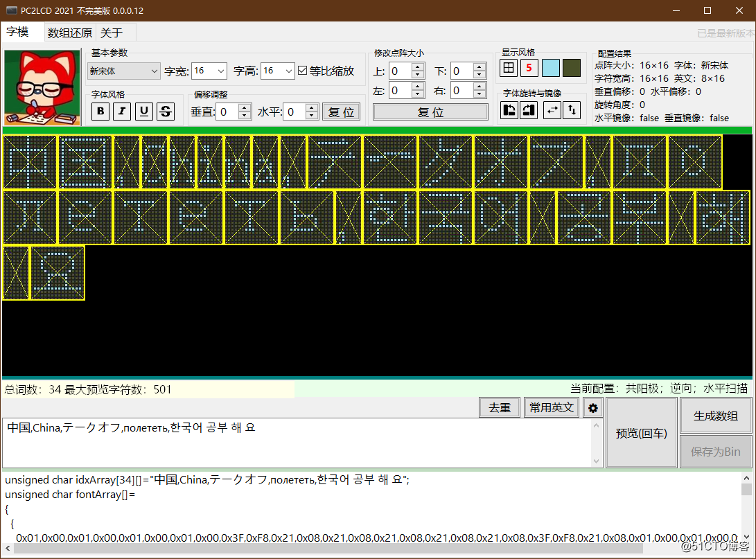Viewport: 756px width, 559px height.
Task: Click the red number 5 display style button
Action: coord(529,68)
